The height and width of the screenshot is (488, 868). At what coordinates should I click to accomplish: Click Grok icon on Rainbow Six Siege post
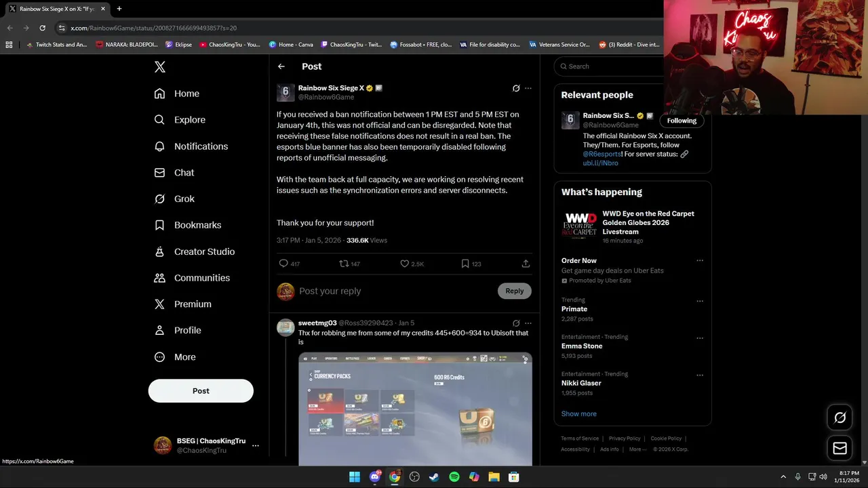(516, 88)
